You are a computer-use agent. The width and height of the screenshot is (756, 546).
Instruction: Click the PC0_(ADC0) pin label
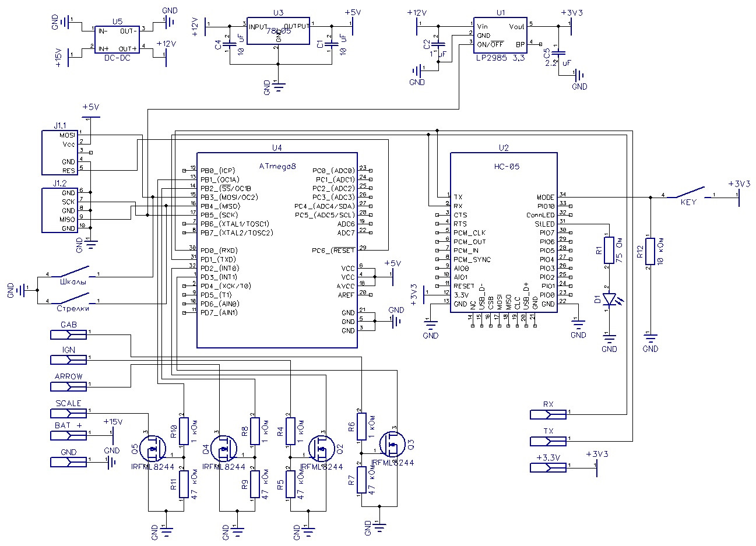333,170
